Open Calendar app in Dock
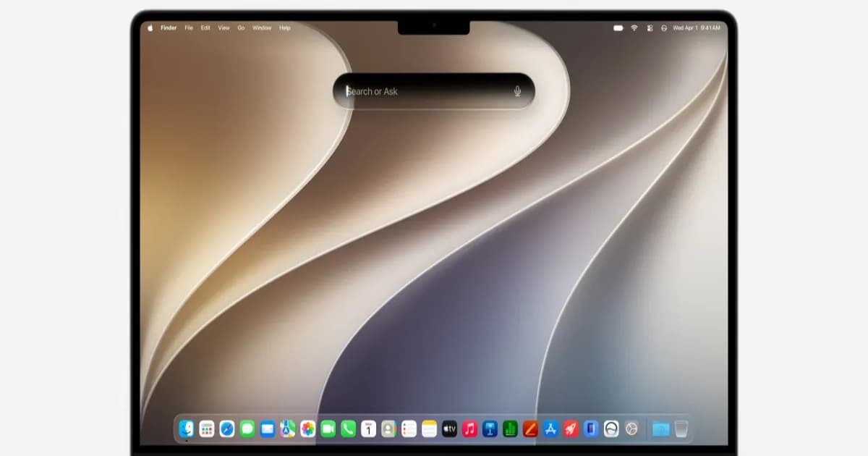The image size is (868, 456). pos(369,428)
